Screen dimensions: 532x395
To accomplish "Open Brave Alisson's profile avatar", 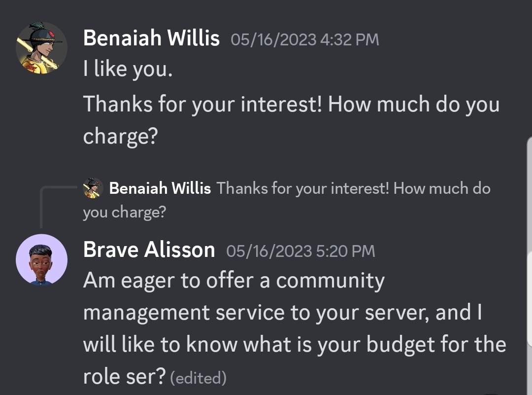I will coord(41,259).
